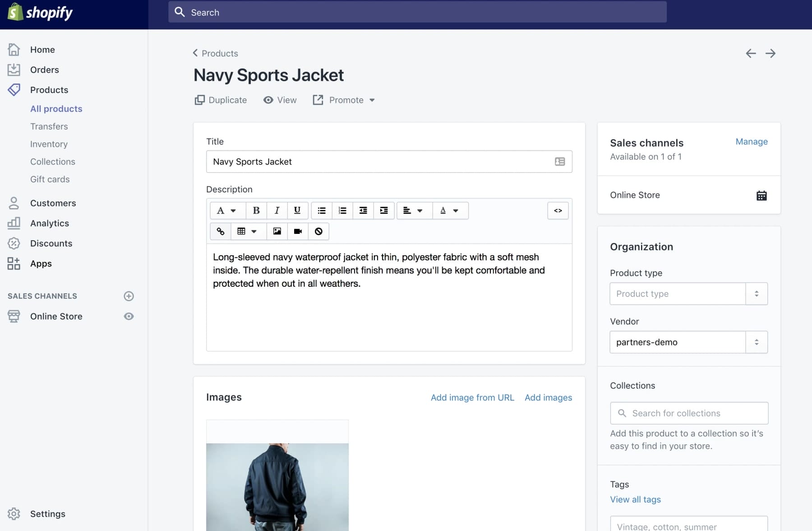Expand the font size dropdown

click(227, 210)
